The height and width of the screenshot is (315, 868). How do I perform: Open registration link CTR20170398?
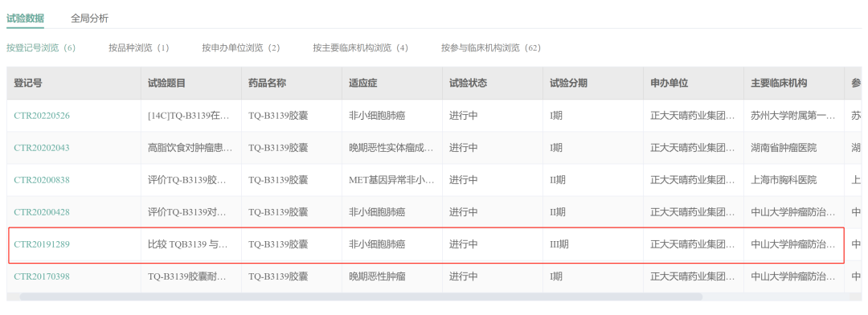click(x=42, y=276)
